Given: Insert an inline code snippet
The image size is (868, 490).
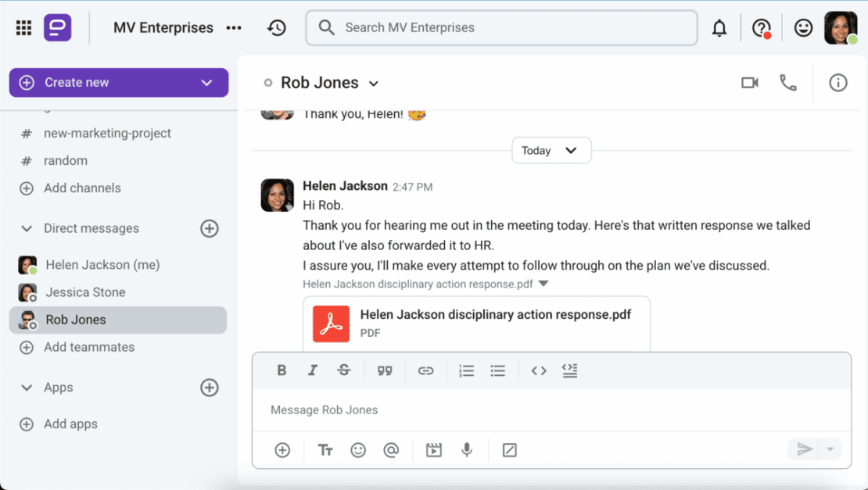Looking at the screenshot, I should (539, 370).
